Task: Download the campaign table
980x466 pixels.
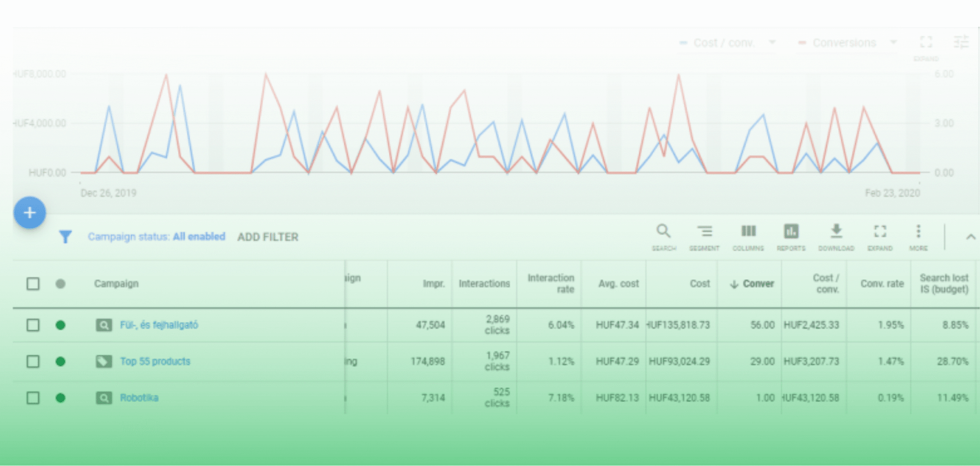Action: point(836,237)
